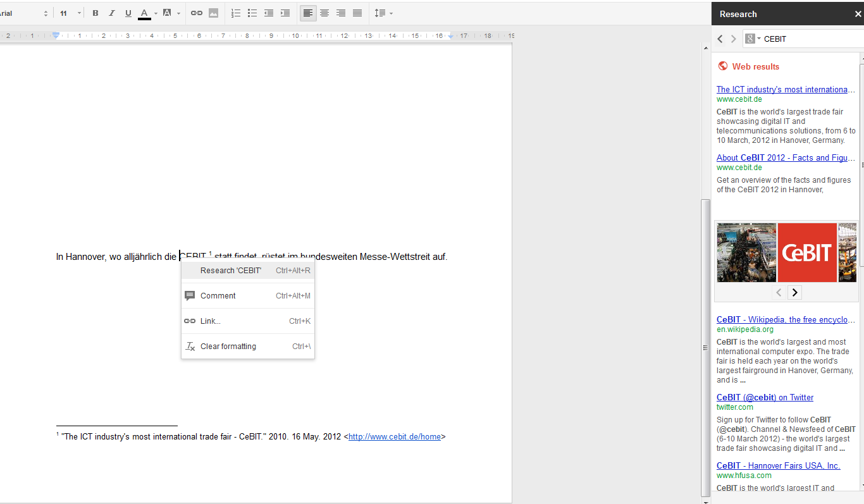
Task: Decrease the paragraph indent
Action: 269,13
